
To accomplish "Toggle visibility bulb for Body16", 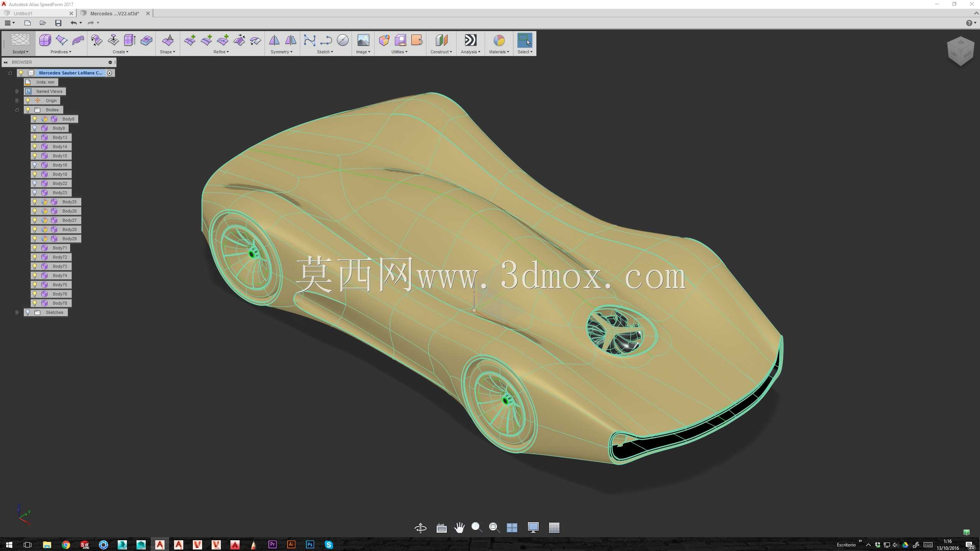I will (x=35, y=165).
